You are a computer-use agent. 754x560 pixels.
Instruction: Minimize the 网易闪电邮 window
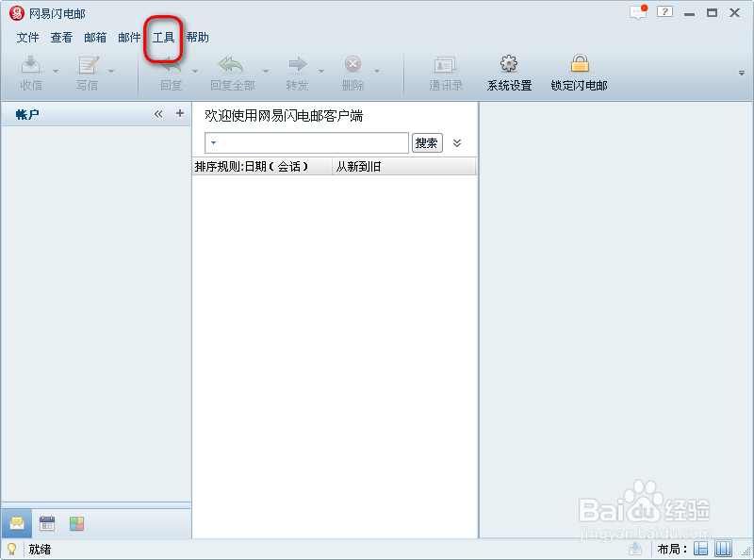689,13
